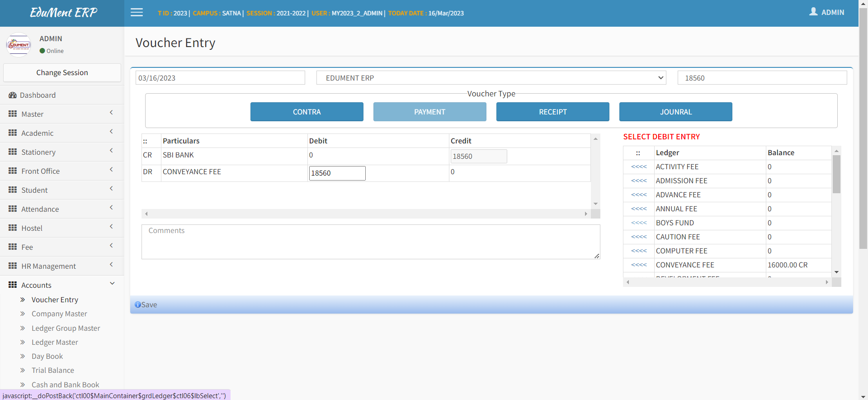Open Day Book from Accounts submenu
The image size is (868, 400).
[47, 356]
